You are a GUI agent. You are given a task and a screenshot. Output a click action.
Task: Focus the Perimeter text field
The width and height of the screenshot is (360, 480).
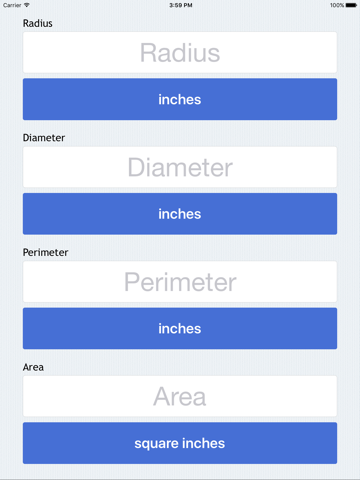point(180,282)
